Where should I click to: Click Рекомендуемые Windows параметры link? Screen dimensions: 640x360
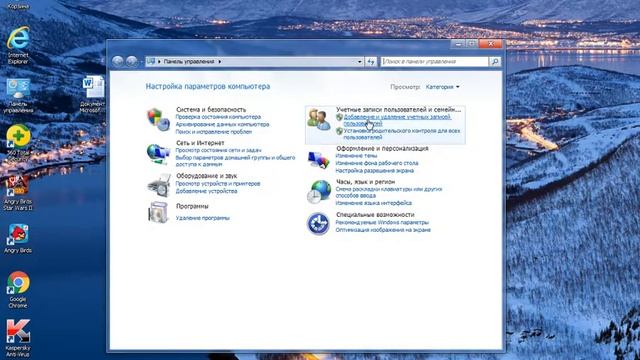coord(382,222)
